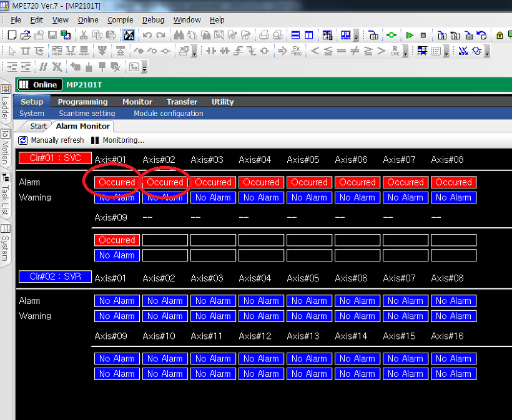Click the Cut scissors icon
Viewport: 512px width, 420px height.
point(84,35)
